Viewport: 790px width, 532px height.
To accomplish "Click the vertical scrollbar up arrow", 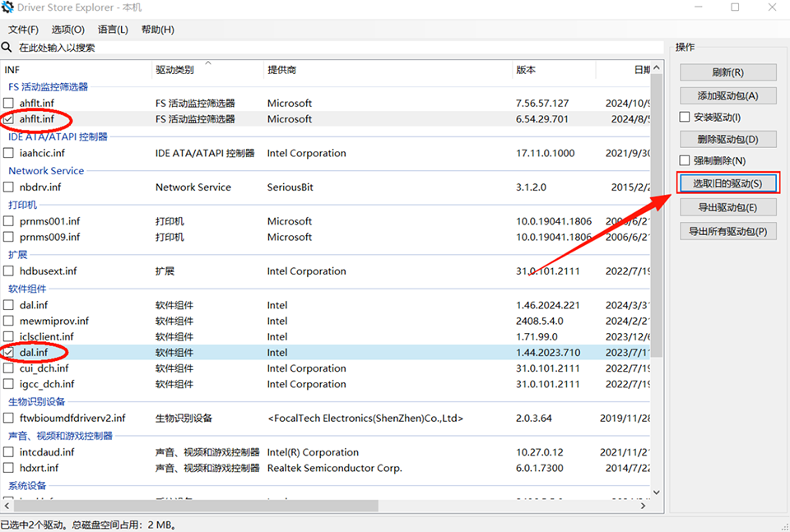I will click(657, 67).
